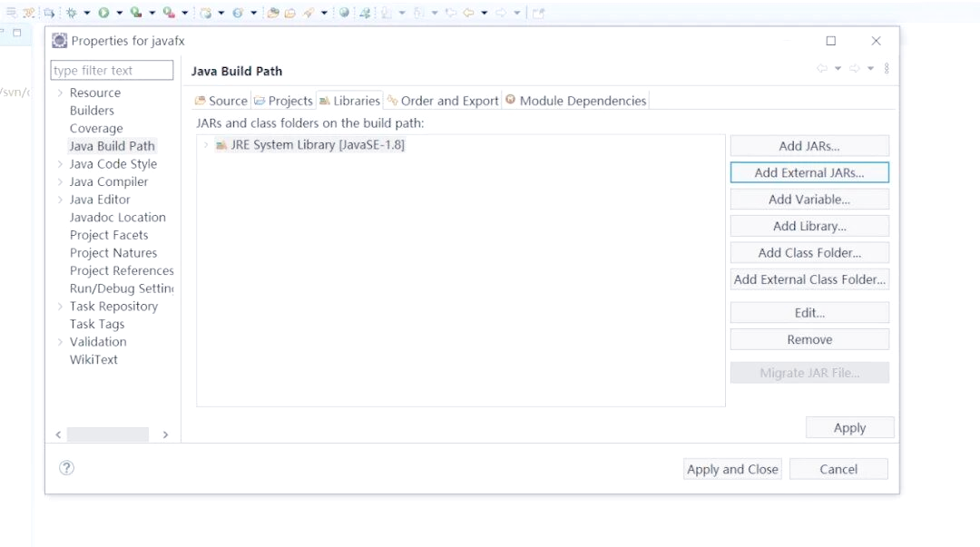980x547 pixels.
Task: Expand the Validation node
Action: 60,342
